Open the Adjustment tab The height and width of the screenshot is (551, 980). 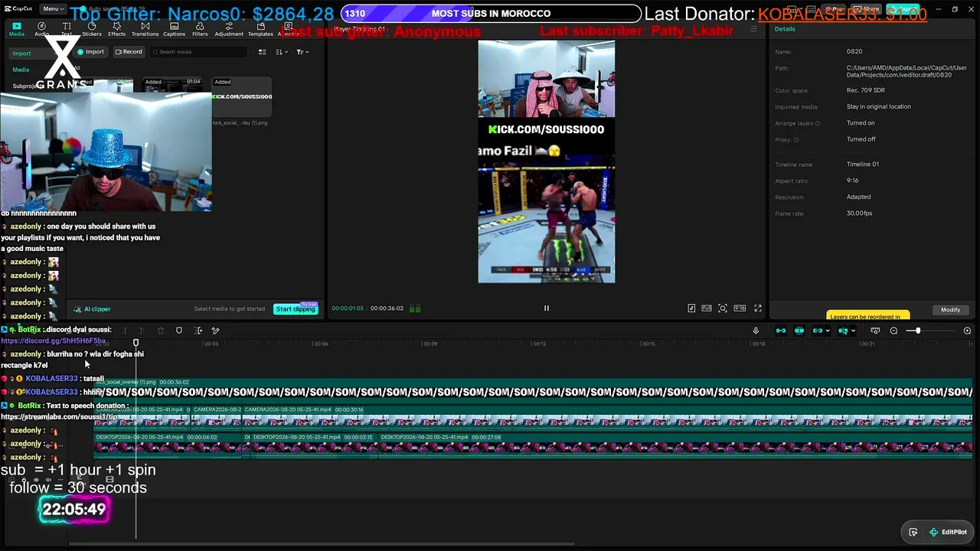tap(229, 29)
